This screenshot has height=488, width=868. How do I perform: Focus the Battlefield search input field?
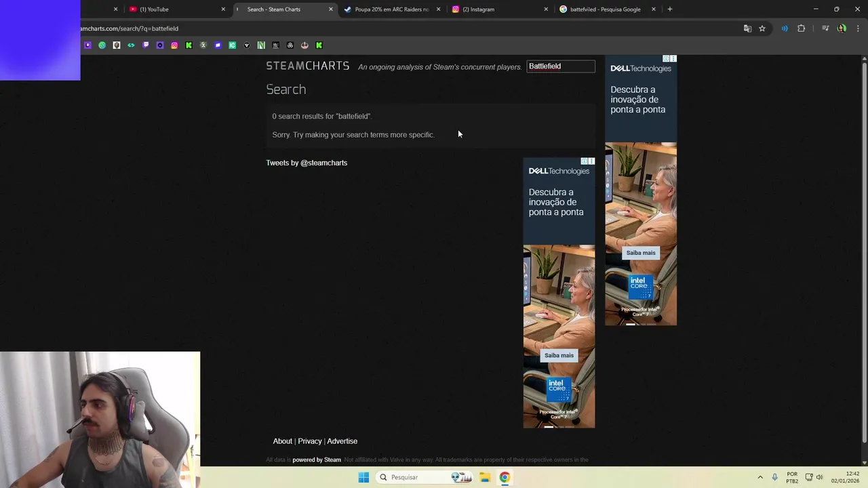[561, 66]
